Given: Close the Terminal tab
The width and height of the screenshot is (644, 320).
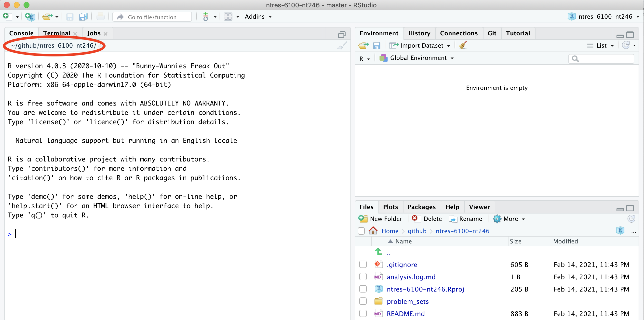Looking at the screenshot, I should pos(75,34).
